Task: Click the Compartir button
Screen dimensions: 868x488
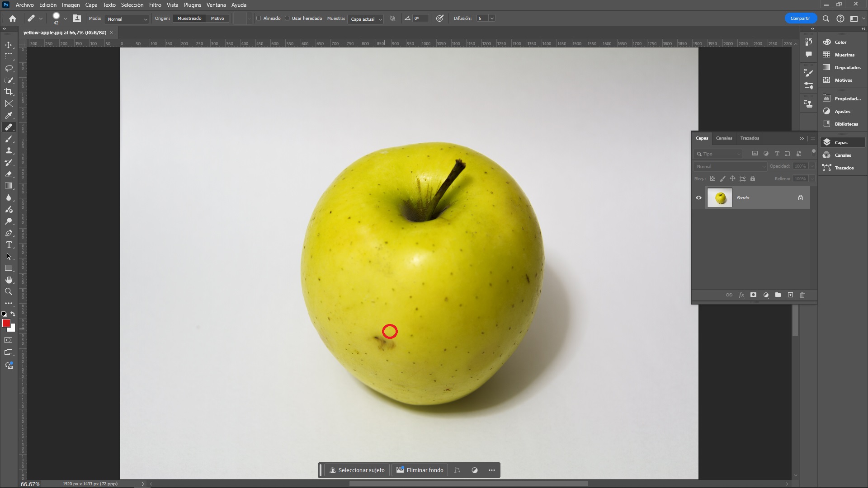Action: [x=800, y=19]
